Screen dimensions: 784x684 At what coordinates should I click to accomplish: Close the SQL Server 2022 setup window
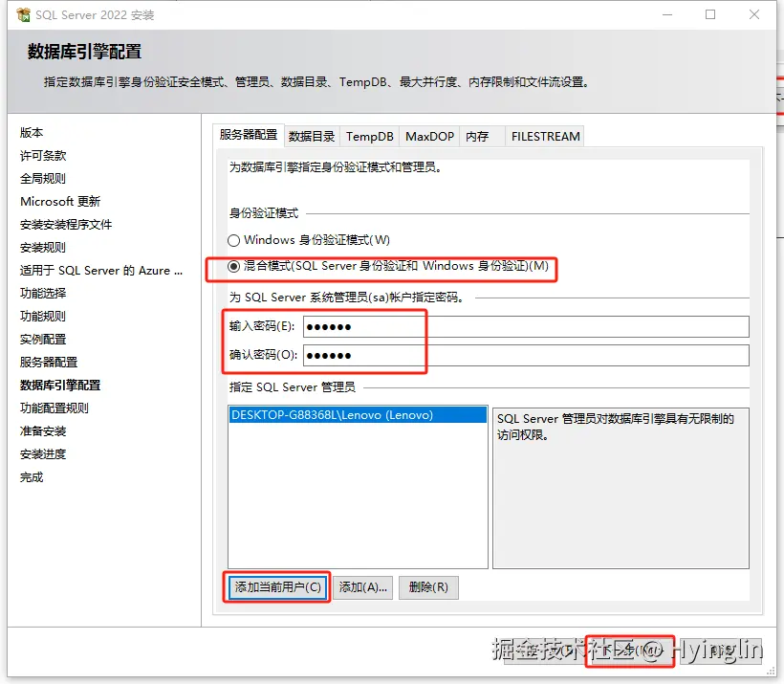point(754,15)
